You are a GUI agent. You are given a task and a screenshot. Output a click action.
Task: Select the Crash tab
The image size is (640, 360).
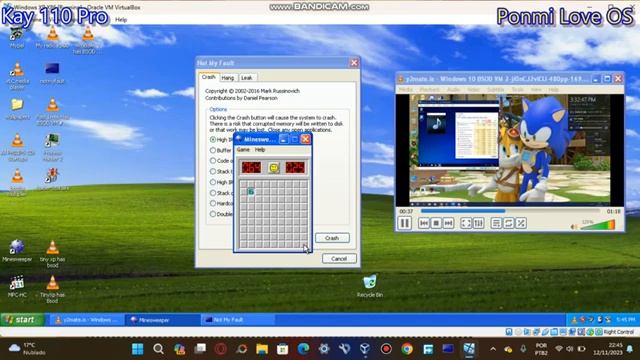[x=209, y=77]
